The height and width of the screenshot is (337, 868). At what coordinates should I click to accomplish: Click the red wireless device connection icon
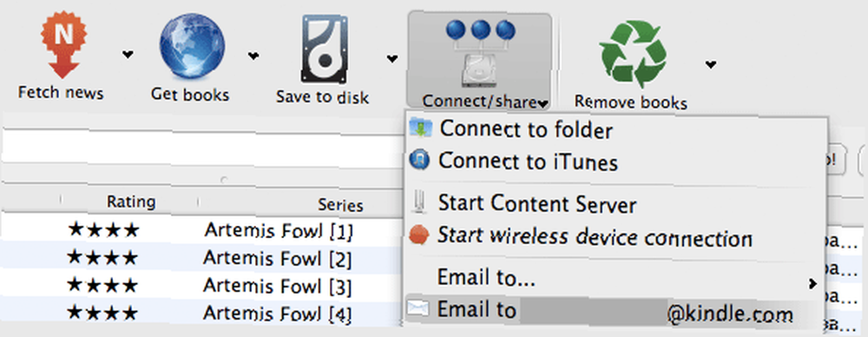click(x=419, y=235)
